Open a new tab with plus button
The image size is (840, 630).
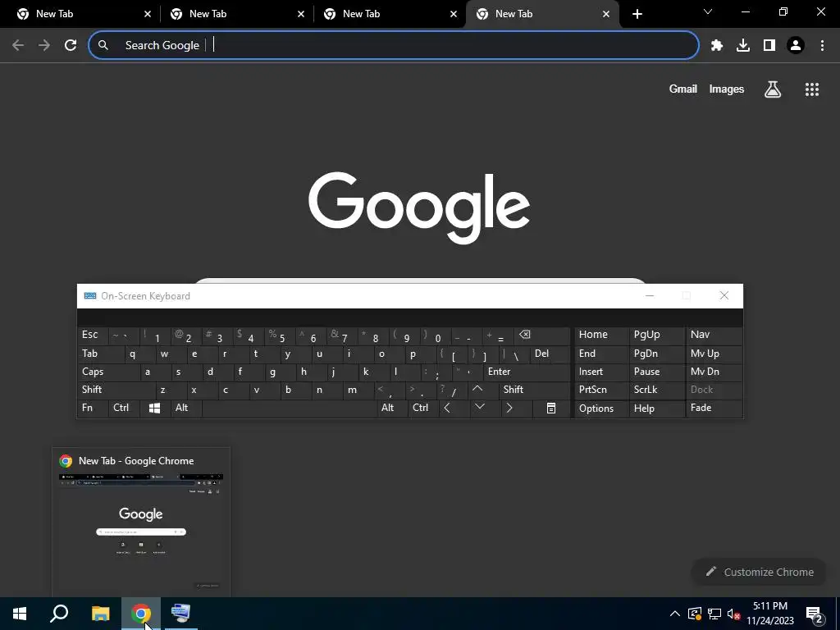click(x=637, y=14)
